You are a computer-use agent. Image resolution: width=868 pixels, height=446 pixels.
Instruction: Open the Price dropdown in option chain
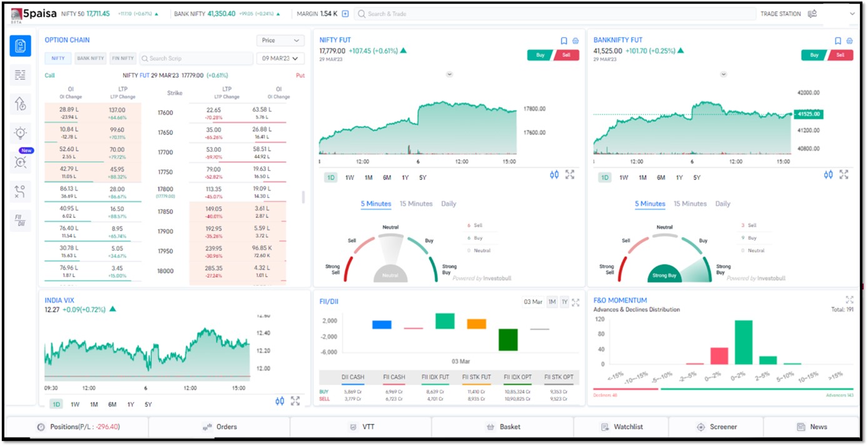(281, 41)
